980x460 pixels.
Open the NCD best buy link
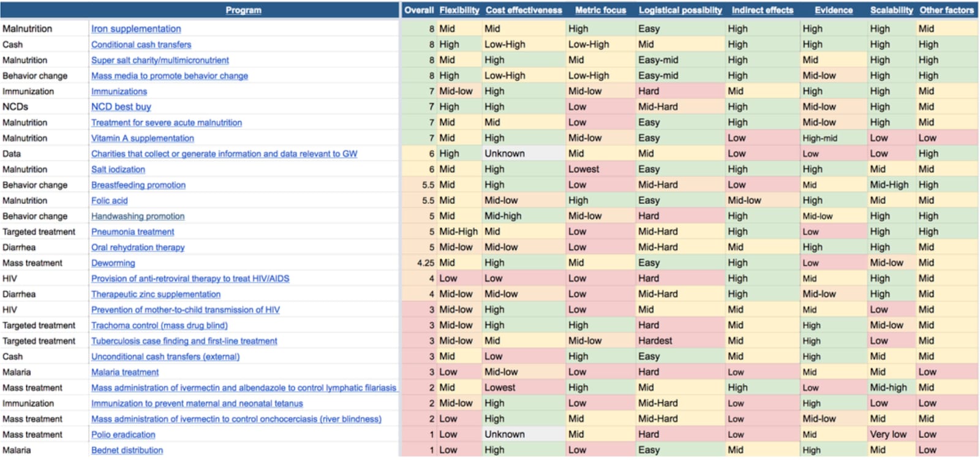[x=121, y=107]
